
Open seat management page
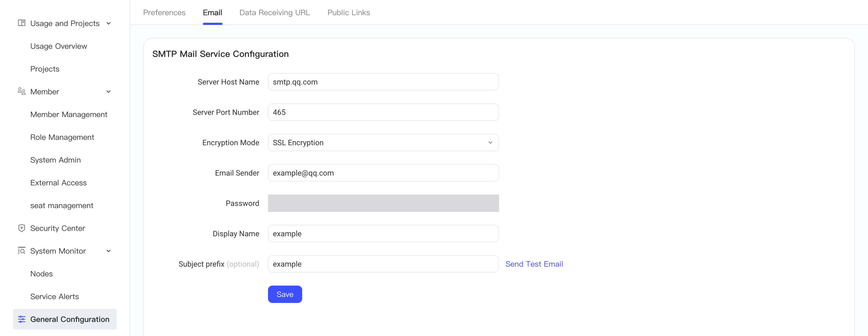[62, 205]
